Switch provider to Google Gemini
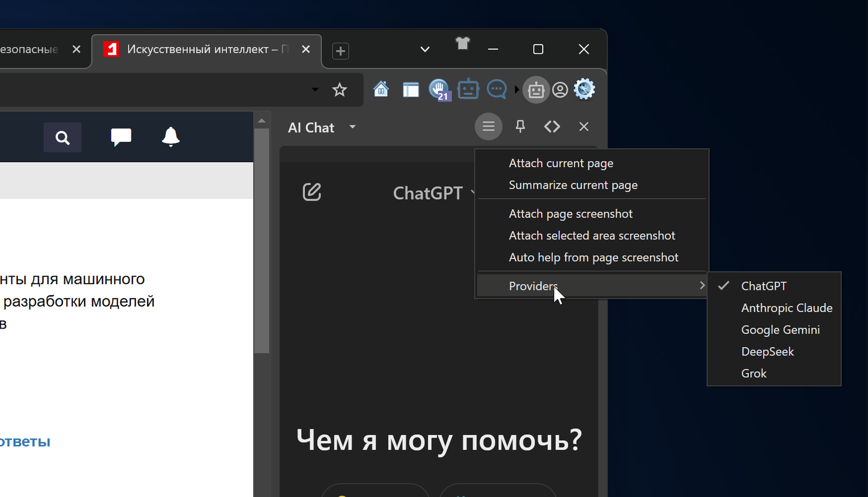The image size is (868, 497). pos(774,330)
